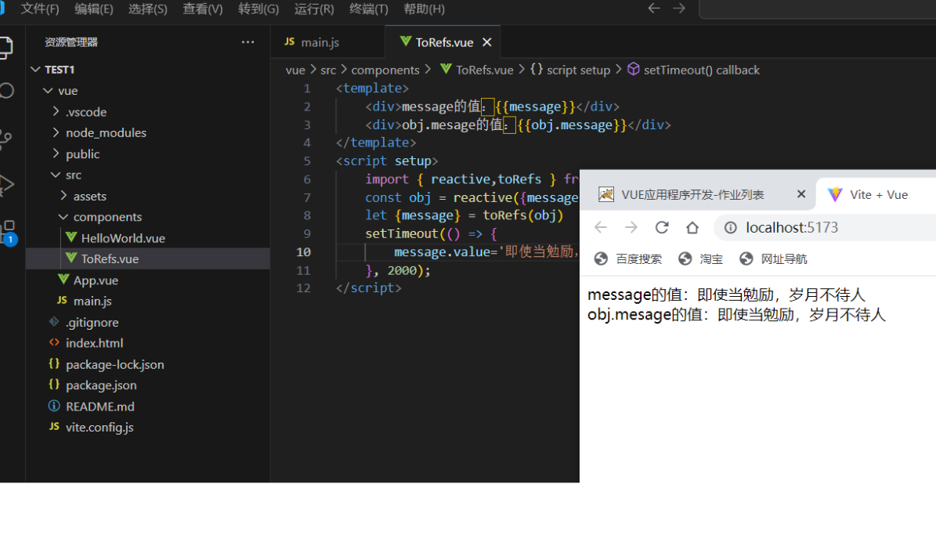Expand the assets folder

[x=63, y=196]
